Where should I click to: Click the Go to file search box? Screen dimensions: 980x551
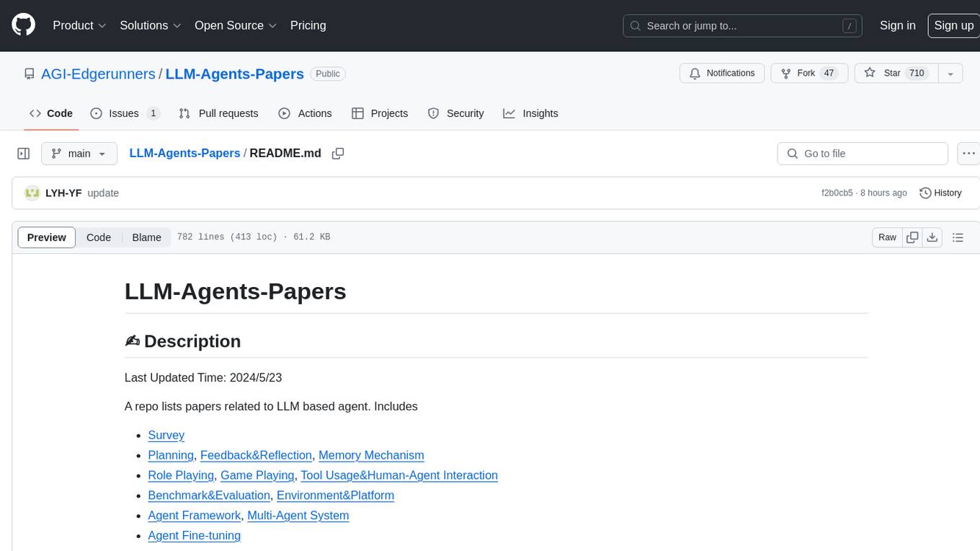pos(863,154)
